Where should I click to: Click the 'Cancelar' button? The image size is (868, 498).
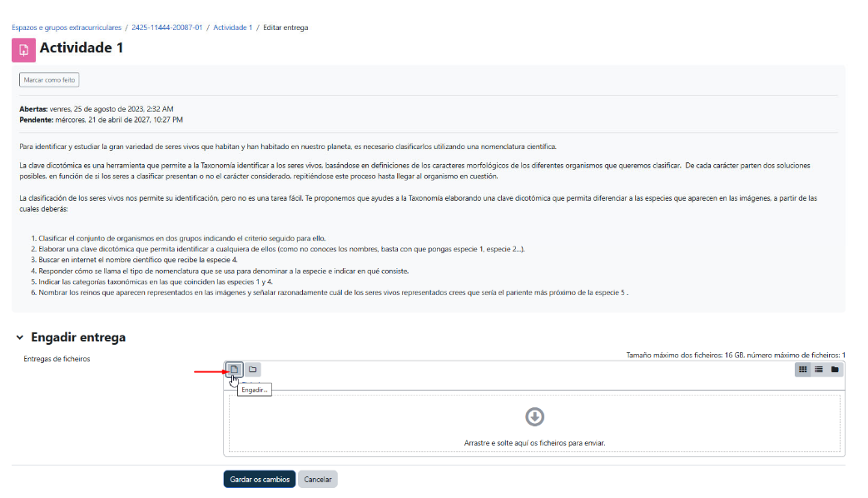tap(318, 479)
